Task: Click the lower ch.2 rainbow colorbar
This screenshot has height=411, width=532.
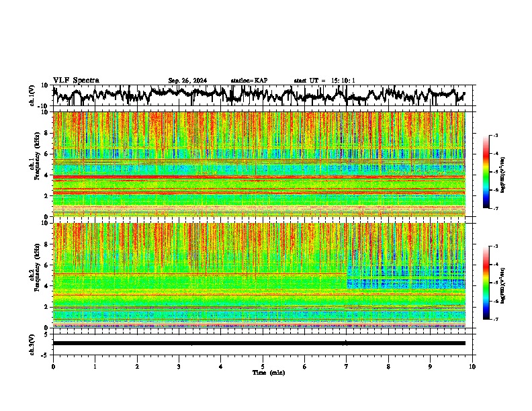Action: pyautogui.click(x=486, y=283)
